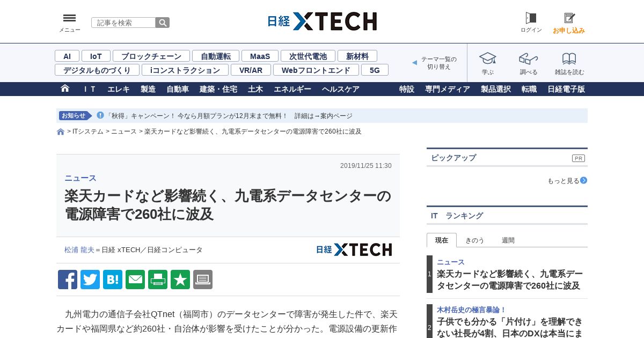Select the iコンストラクション theme tag
The width and height of the screenshot is (644, 338).
pyautogui.click(x=185, y=70)
